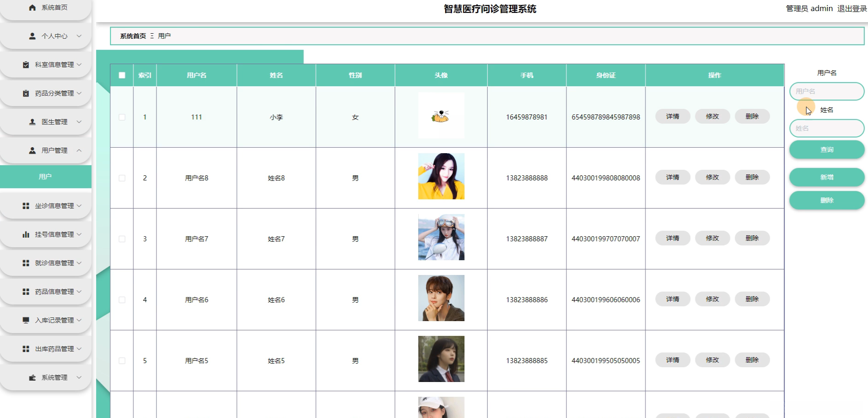The width and height of the screenshot is (868, 418).
Task: Check the checkbox for row 111
Action: [x=122, y=117]
